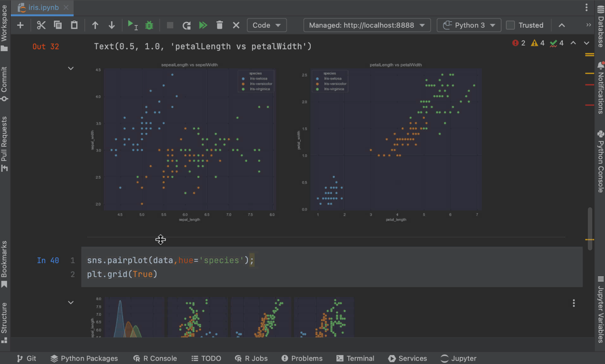This screenshot has width=605, height=364.
Task: Debug the cell with bug icon
Action: click(x=149, y=25)
